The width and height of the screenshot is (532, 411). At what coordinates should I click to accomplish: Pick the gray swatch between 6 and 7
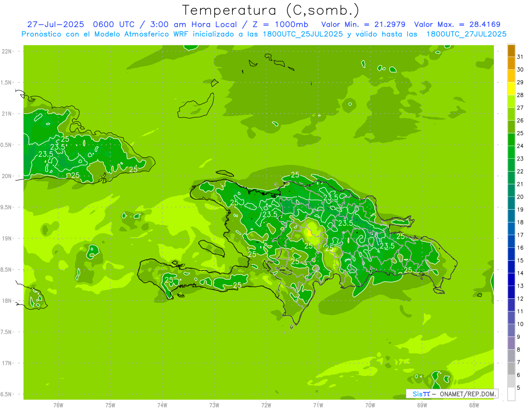pos(511,369)
